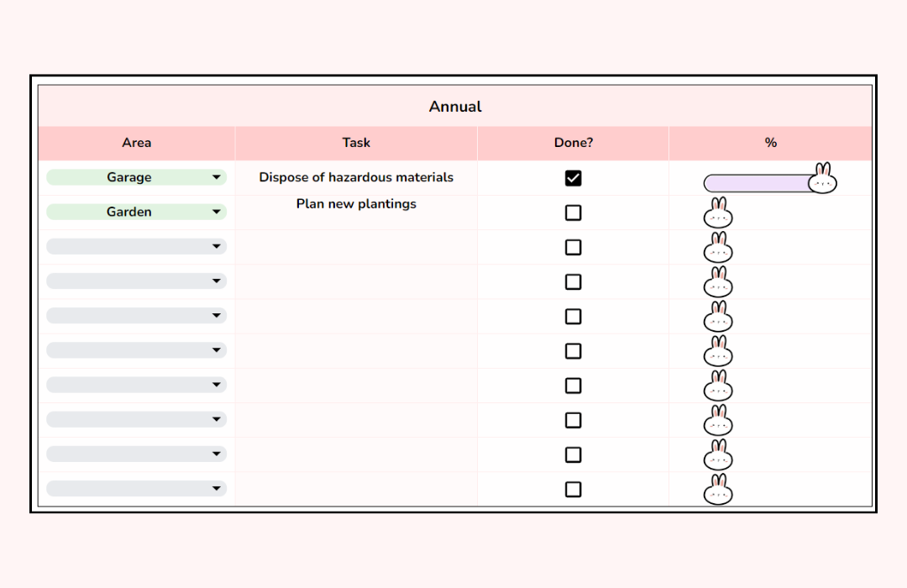Click the bunny icon in the bottom row
907x588 pixels.
718,492
